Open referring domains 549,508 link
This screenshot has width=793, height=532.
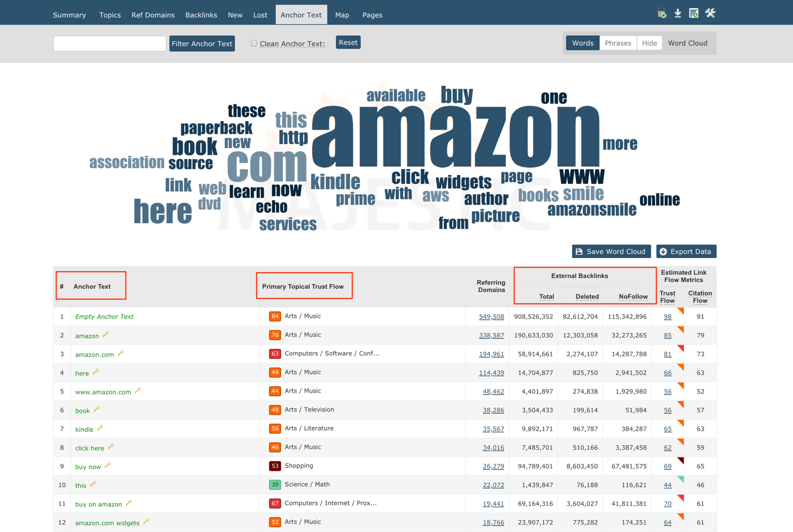[x=491, y=317]
